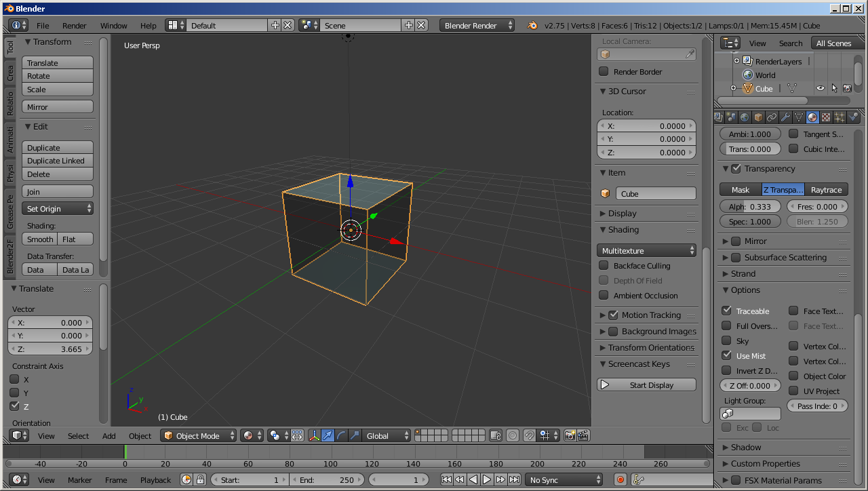868x491 pixels.
Task: Disable the Use Mist option
Action: 726,355
